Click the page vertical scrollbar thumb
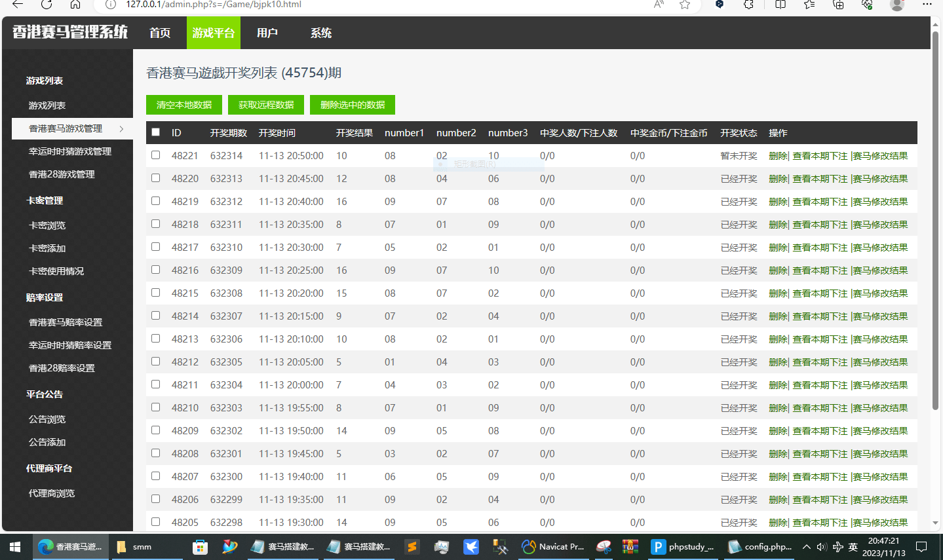The height and width of the screenshot is (560, 943). click(x=936, y=219)
